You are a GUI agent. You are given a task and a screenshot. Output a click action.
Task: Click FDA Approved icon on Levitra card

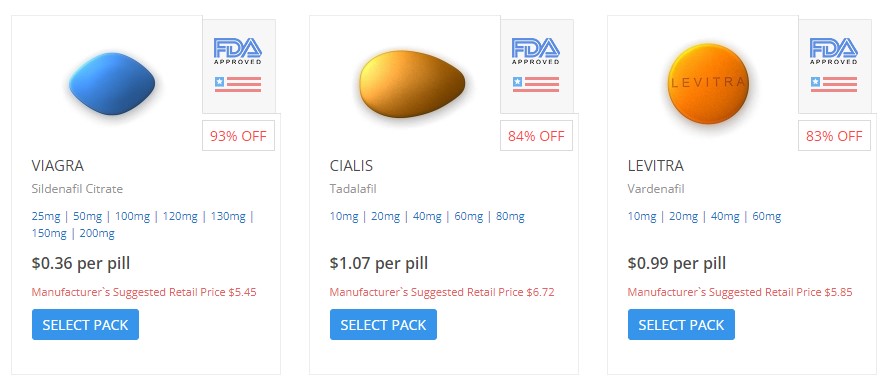point(834,51)
